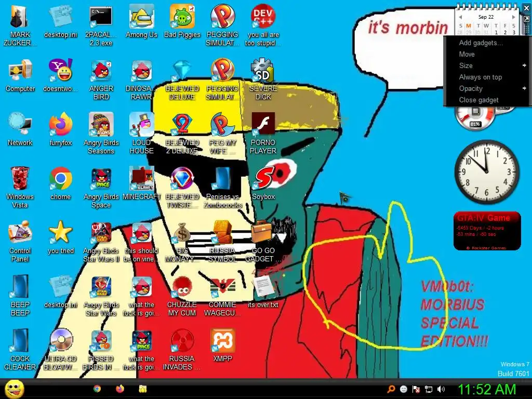Image resolution: width=532 pixels, height=399 pixels.
Task: Open Firefox from the taskbar
Action: tap(120, 389)
